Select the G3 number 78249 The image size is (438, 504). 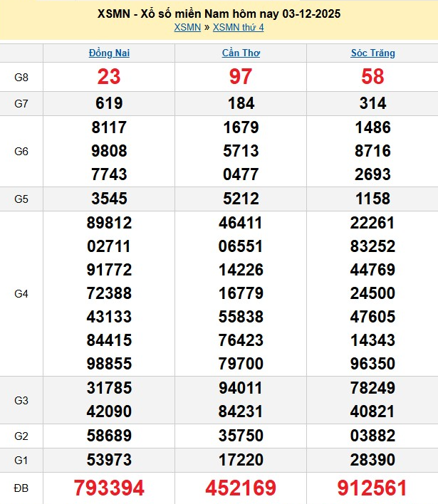[372, 388]
